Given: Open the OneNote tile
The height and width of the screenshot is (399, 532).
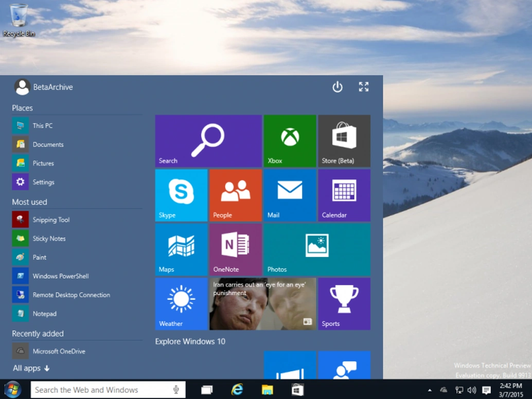Looking at the screenshot, I should pos(236,249).
